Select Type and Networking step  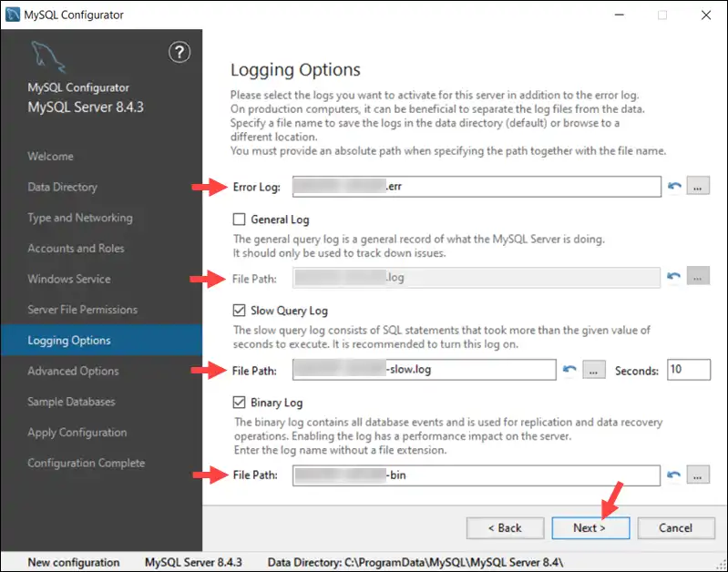coord(80,218)
